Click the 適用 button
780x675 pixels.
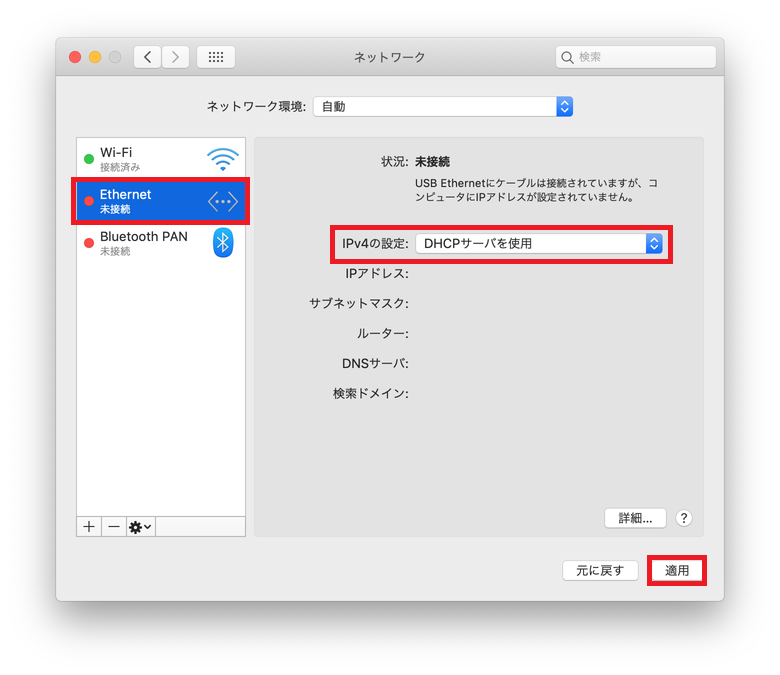(677, 571)
